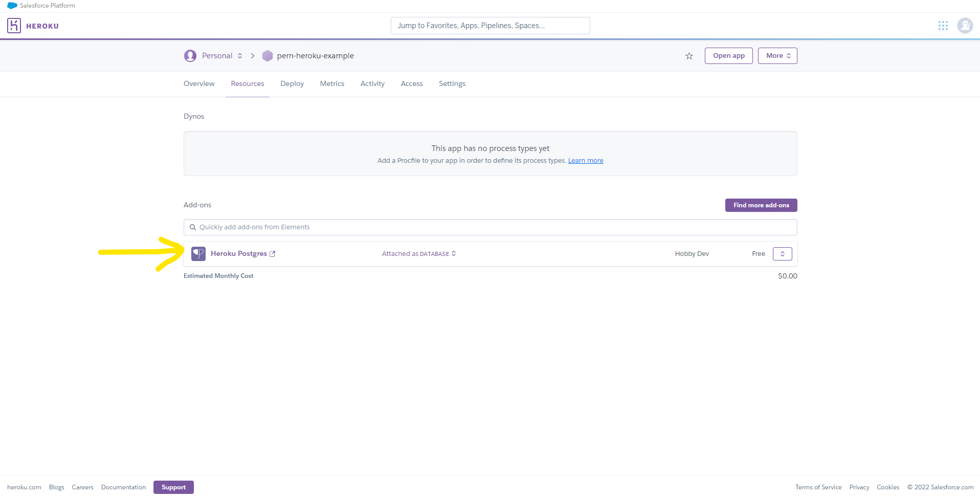Click the Open app button

click(x=728, y=55)
